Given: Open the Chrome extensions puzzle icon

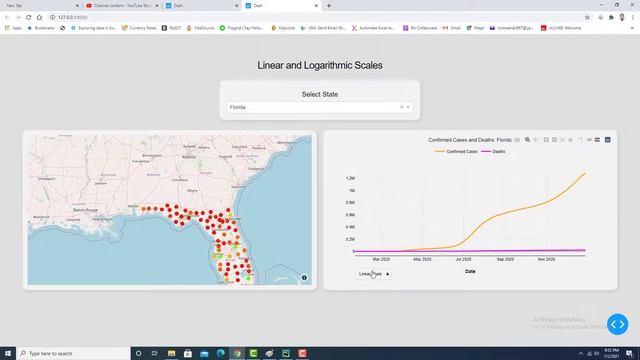Looking at the screenshot, I should 611,17.
